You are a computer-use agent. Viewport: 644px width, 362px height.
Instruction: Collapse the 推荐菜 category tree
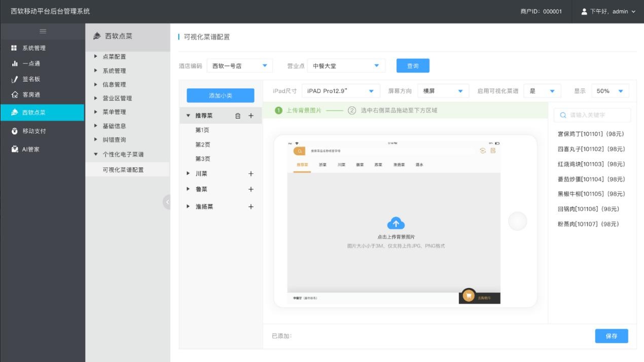coord(188,116)
